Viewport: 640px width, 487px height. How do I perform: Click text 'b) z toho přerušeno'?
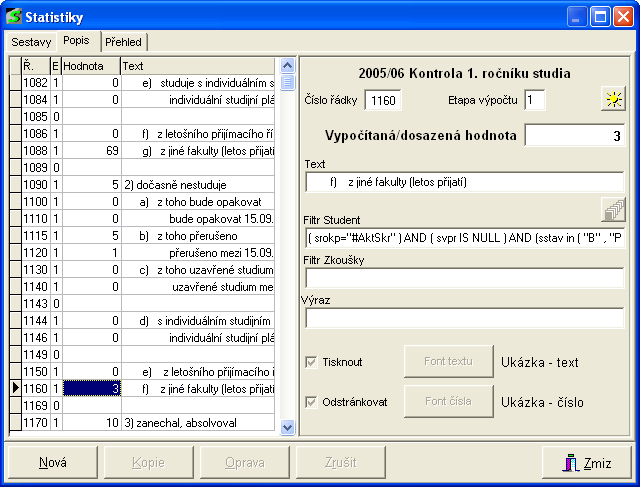[188, 236]
